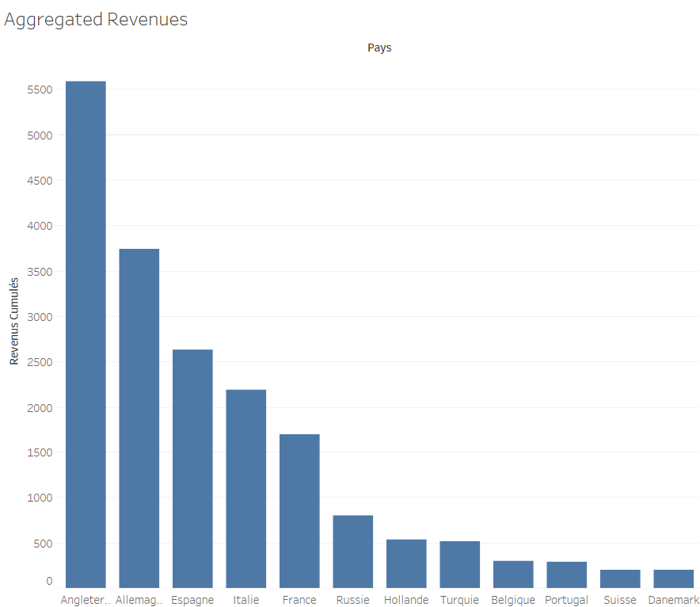Select the Belgique label below the chart
Screen dimensions: 700x607
(x=513, y=600)
